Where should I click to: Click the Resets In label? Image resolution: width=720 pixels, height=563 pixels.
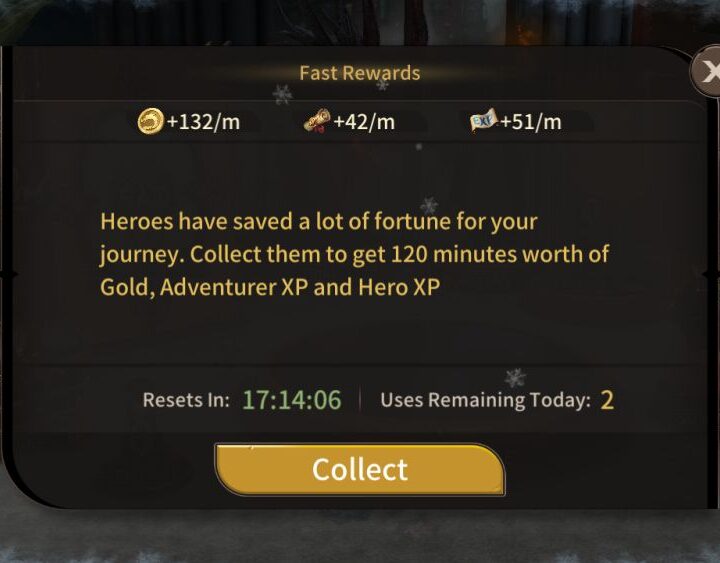tap(186, 400)
